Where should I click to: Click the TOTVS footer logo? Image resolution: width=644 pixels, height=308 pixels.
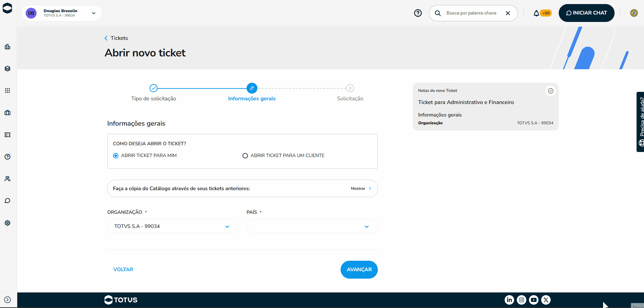pos(121,300)
